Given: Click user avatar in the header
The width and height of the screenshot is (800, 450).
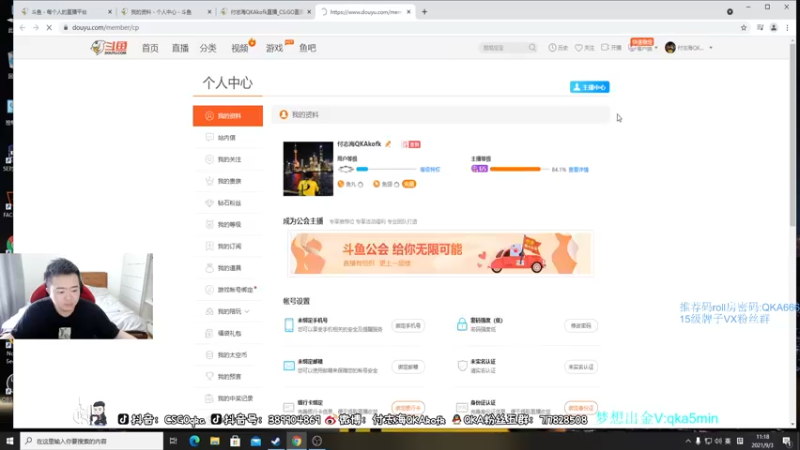Looking at the screenshot, I should 670,47.
